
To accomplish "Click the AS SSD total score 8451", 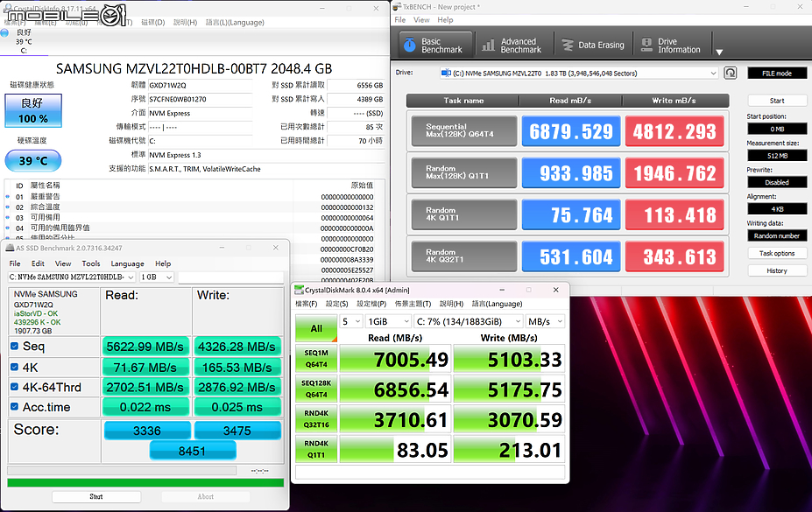I will point(193,452).
